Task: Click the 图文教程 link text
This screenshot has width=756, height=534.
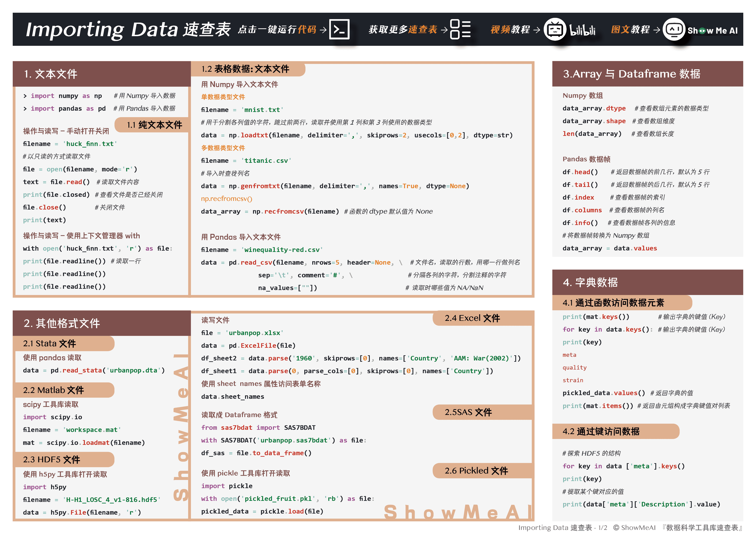Action: (630, 30)
